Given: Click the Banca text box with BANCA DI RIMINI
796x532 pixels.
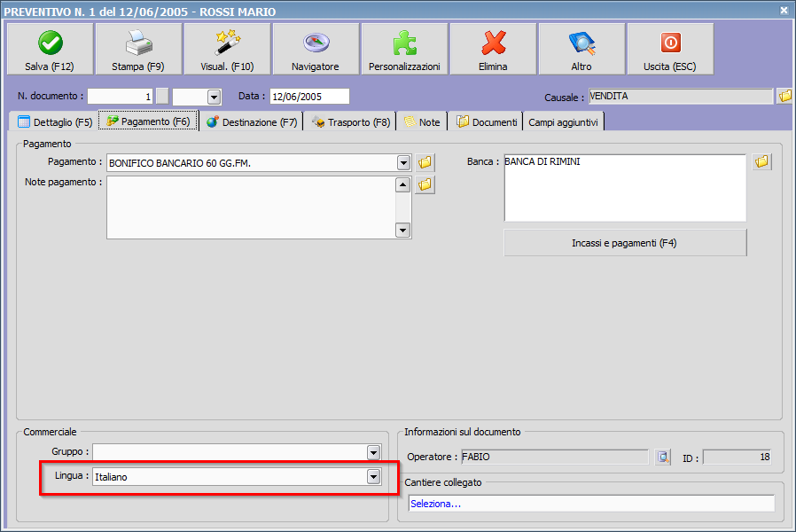Looking at the screenshot, I should [625, 188].
